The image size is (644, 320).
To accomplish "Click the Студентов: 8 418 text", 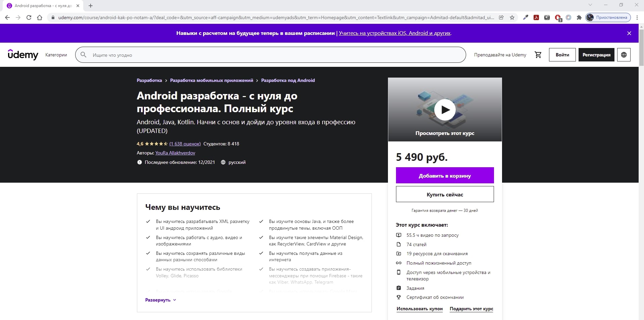I will click(221, 144).
